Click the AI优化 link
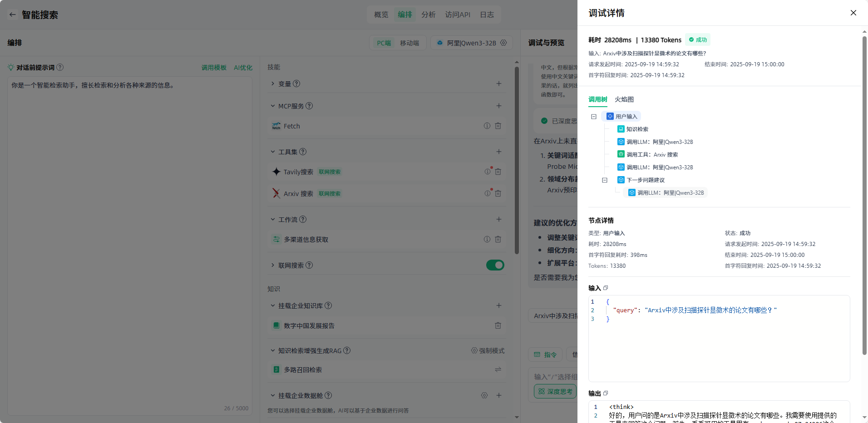The image size is (868, 423). [243, 68]
